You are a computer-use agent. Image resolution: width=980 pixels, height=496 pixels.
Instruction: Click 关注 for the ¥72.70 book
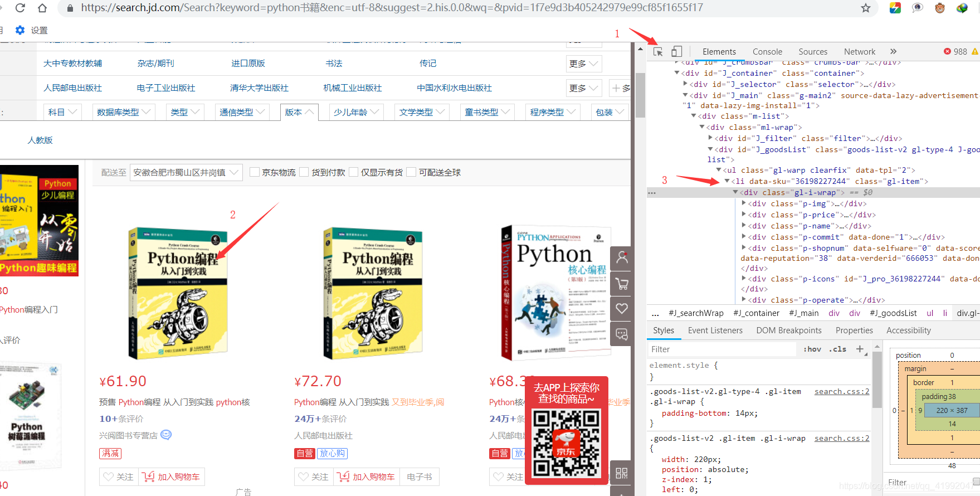click(314, 476)
